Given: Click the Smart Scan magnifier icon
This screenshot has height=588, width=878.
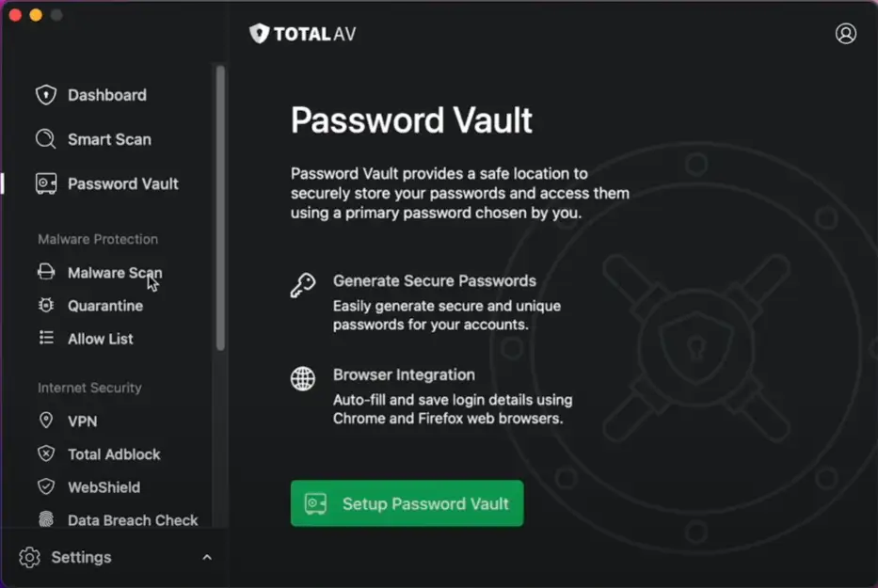Looking at the screenshot, I should (46, 139).
